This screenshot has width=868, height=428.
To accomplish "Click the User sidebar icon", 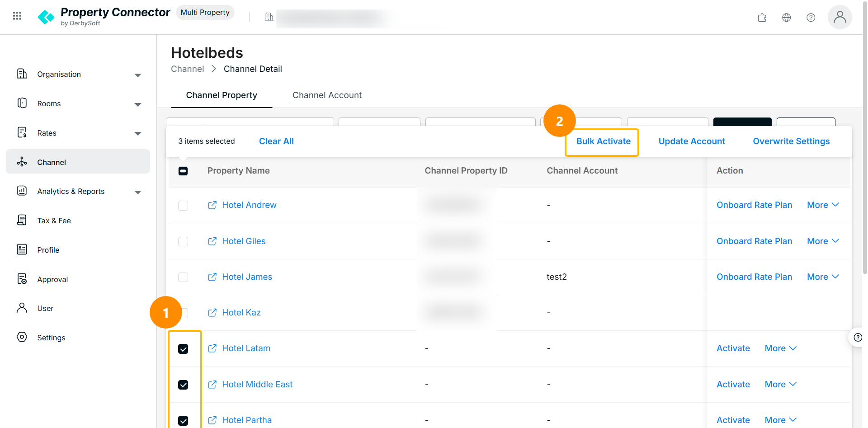I will tap(22, 308).
